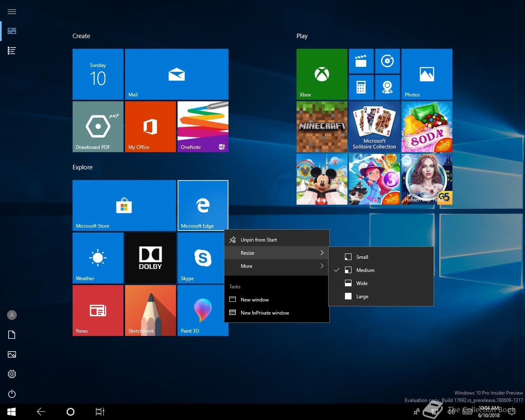Viewport: 525px width, 420px height.
Task: Open the touch keyboard icon
Action: click(467, 412)
